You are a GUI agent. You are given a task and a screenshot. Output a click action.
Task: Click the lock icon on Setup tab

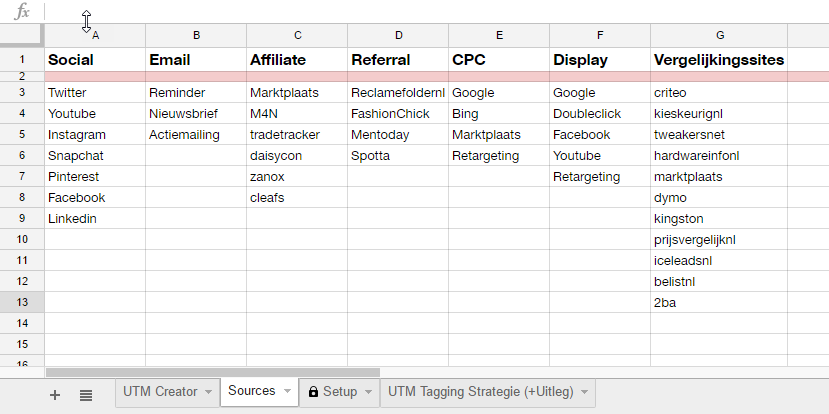[x=314, y=392]
